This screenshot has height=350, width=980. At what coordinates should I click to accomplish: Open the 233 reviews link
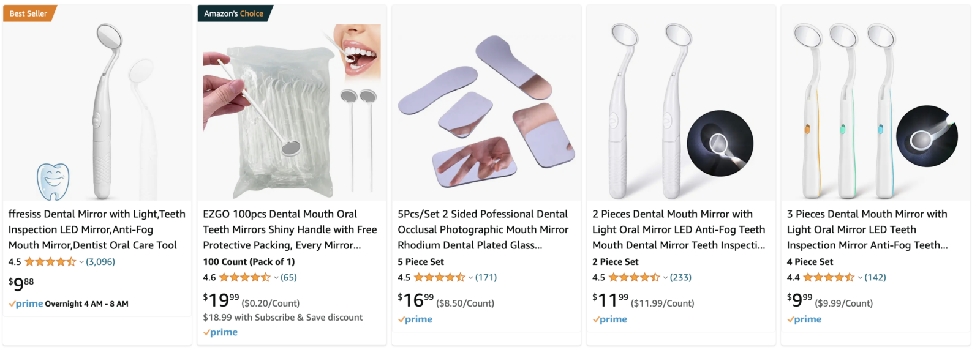click(680, 278)
